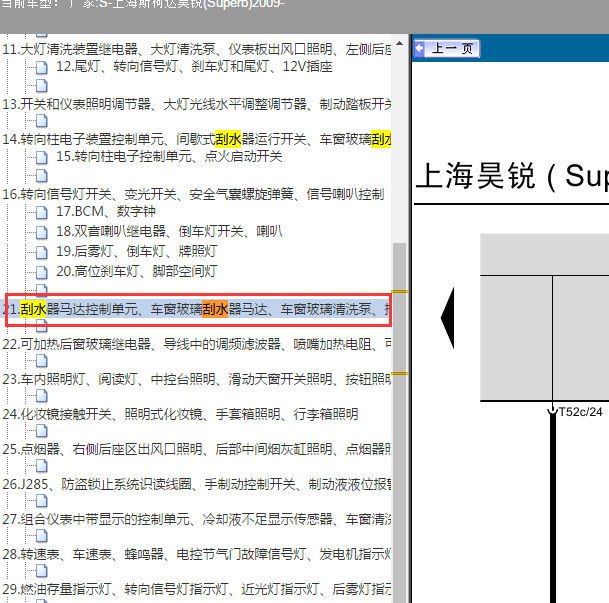Select highlighted item 21.刮水器马达控制单元

pyautogui.click(x=197, y=309)
